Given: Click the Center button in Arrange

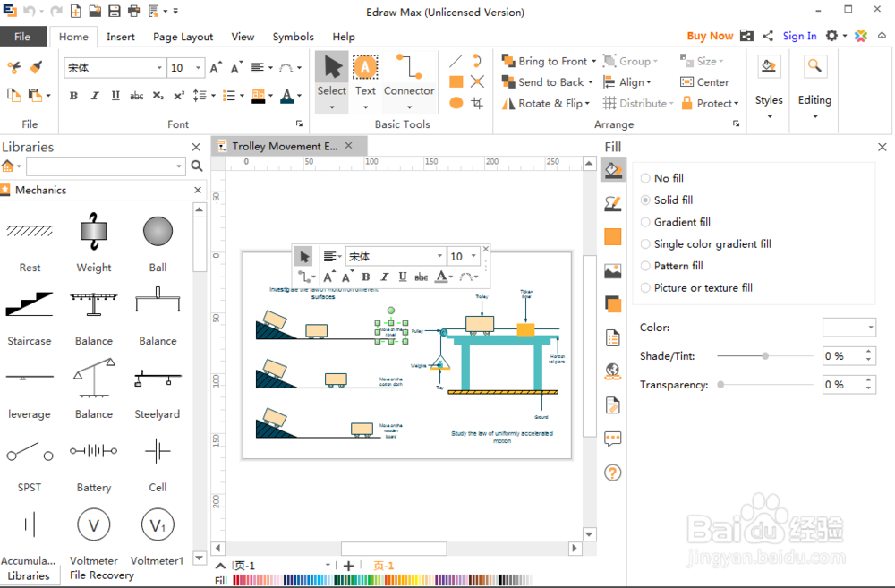Looking at the screenshot, I should (x=704, y=82).
